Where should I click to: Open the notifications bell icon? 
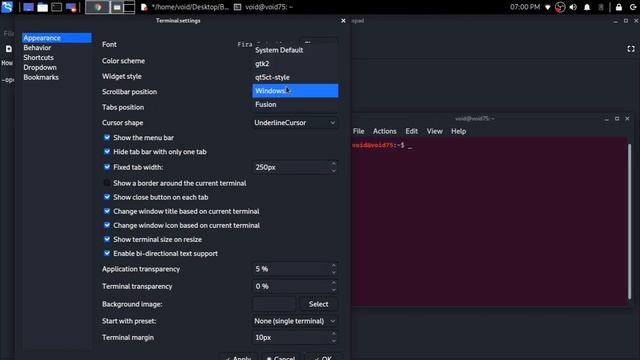coord(587,7)
